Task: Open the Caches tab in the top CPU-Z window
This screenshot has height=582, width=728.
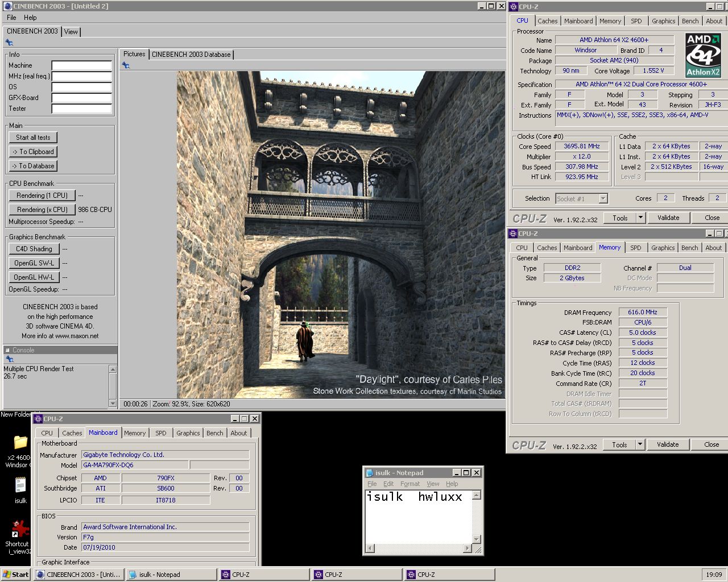Action: pos(548,21)
